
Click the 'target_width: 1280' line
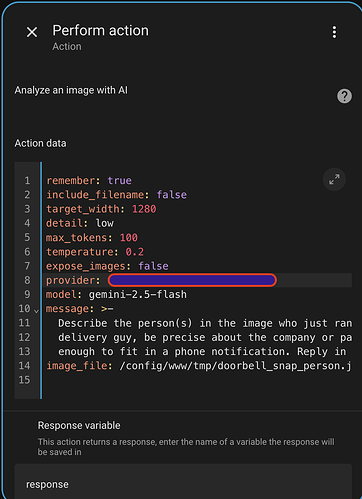pyautogui.click(x=101, y=209)
